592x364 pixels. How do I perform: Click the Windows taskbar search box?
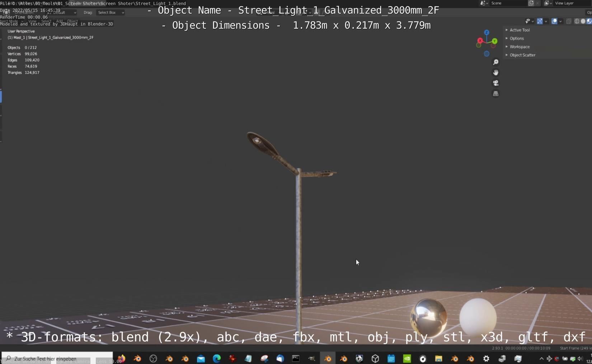pyautogui.click(x=57, y=358)
